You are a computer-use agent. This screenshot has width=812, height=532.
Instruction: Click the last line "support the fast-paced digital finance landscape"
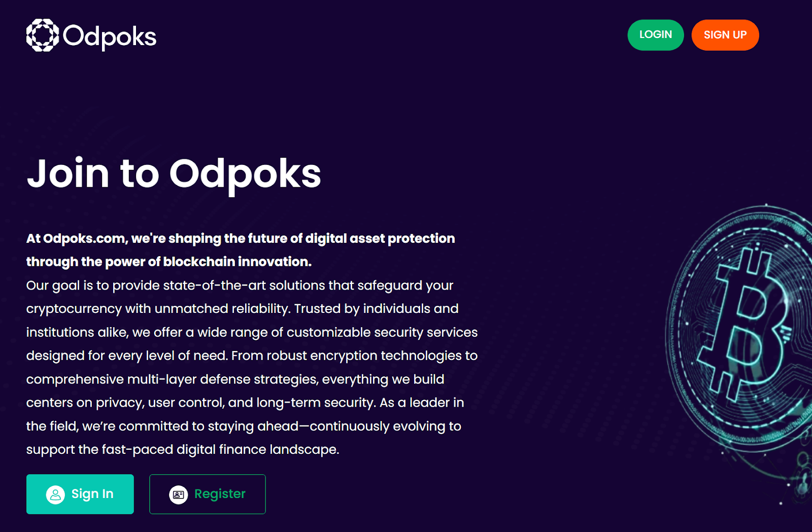tap(183, 449)
